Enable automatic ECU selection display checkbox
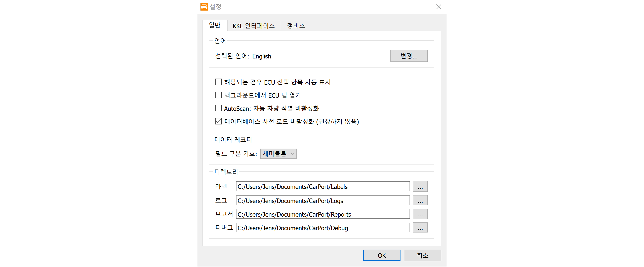This screenshot has height=267, width=644. (218, 82)
